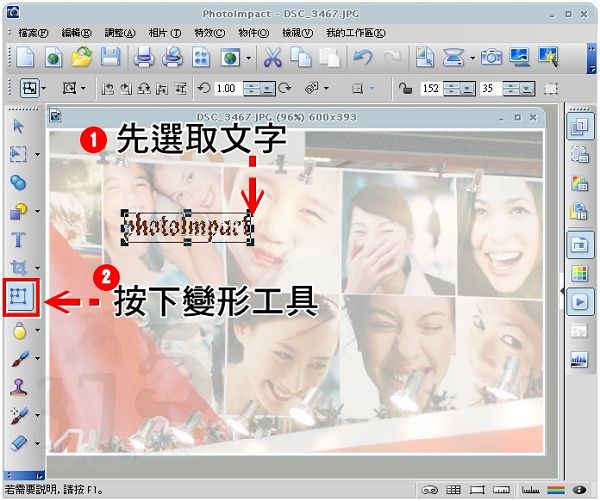Select the Text tool T icon

tap(18, 240)
